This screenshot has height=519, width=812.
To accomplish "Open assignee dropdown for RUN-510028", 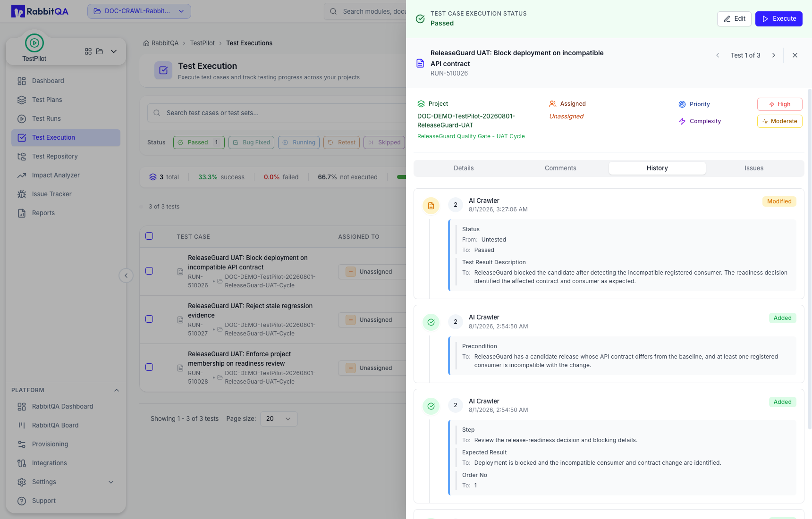I will tap(372, 368).
